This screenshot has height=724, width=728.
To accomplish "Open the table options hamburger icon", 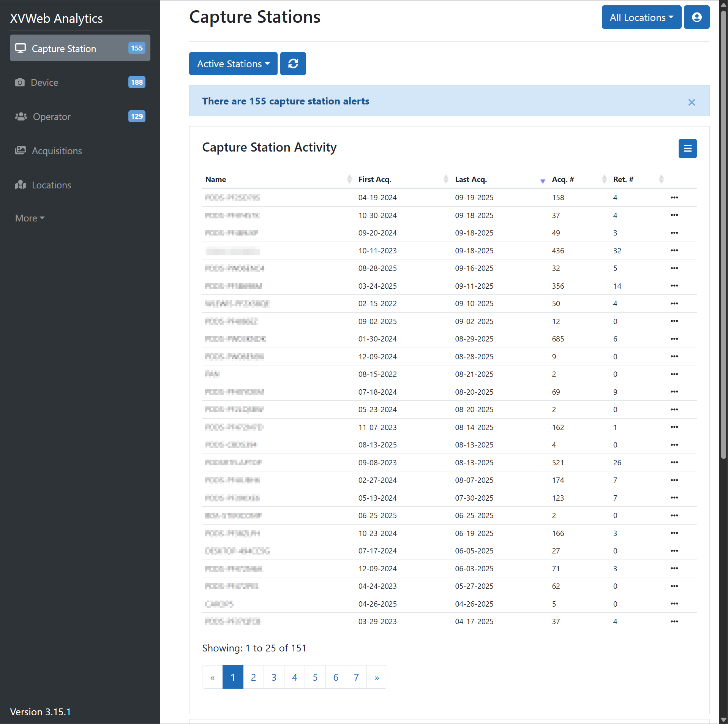I will 687,149.
